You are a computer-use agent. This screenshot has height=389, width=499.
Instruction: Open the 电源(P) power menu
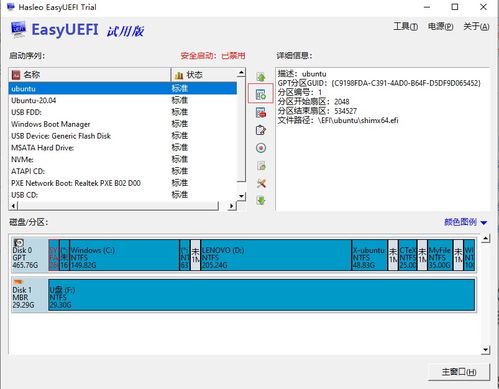click(x=440, y=26)
